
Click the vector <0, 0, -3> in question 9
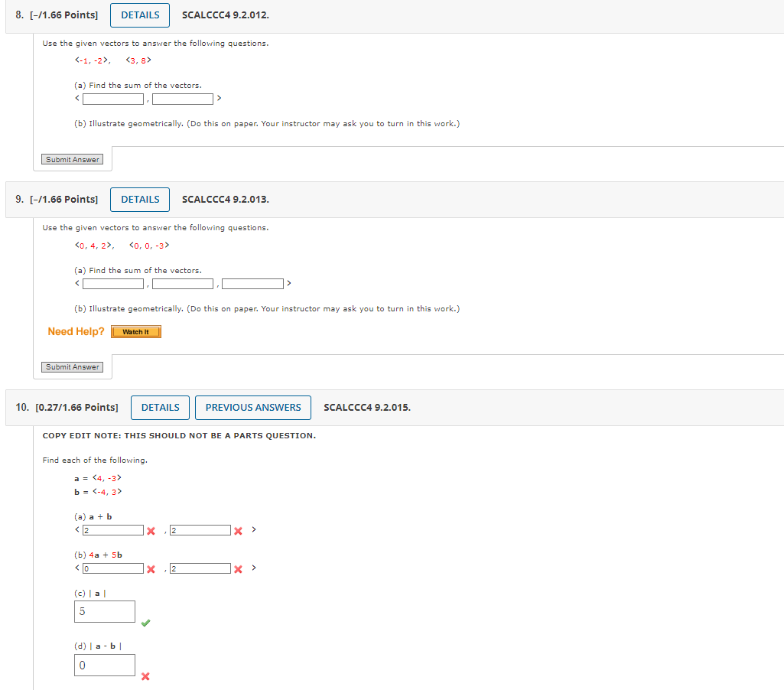(149, 246)
